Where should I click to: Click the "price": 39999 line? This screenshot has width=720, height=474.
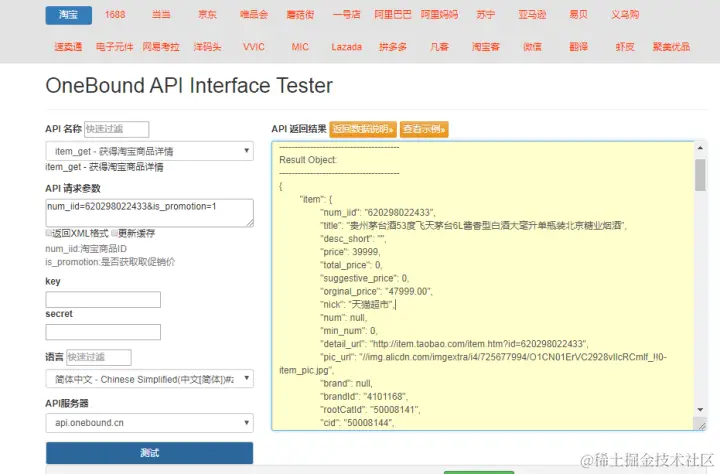350,252
